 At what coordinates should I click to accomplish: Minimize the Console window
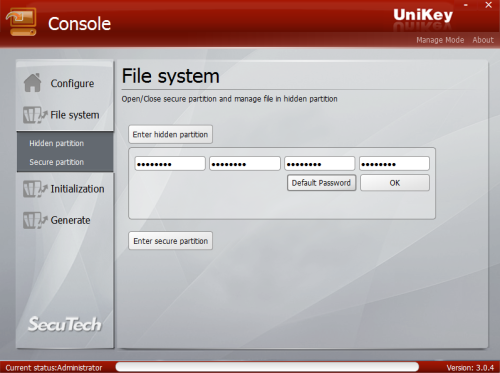pyautogui.click(x=466, y=5)
